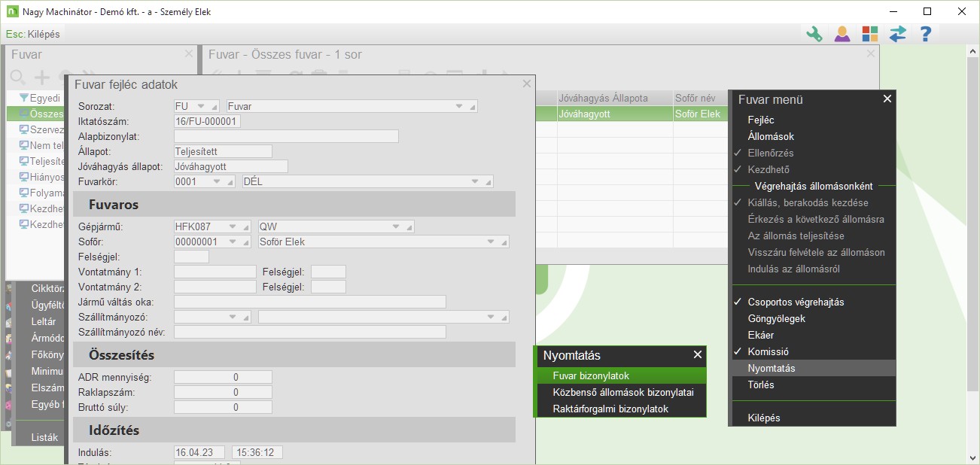Click the user profile icon
Screen dimensions: 980x465
pyautogui.click(x=842, y=34)
